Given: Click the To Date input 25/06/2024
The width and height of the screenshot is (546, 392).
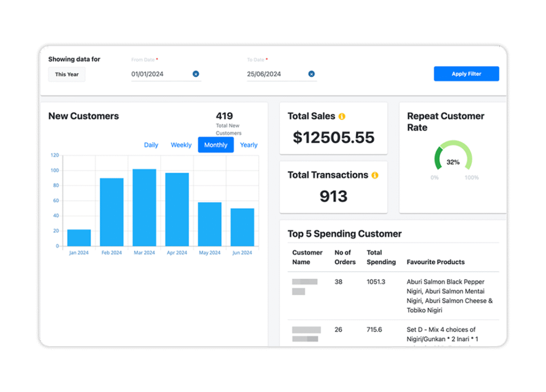Looking at the screenshot, I should point(275,74).
